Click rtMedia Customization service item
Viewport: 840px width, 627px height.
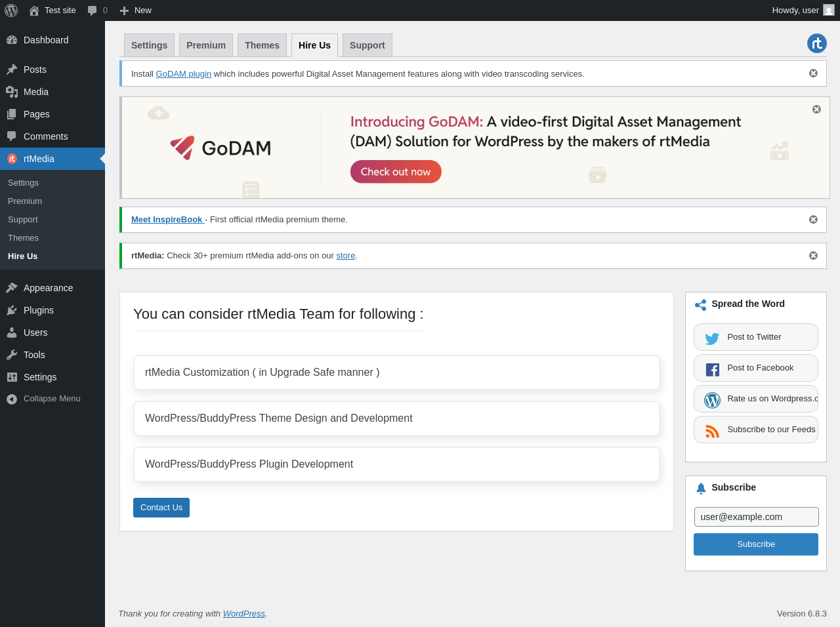pos(396,373)
